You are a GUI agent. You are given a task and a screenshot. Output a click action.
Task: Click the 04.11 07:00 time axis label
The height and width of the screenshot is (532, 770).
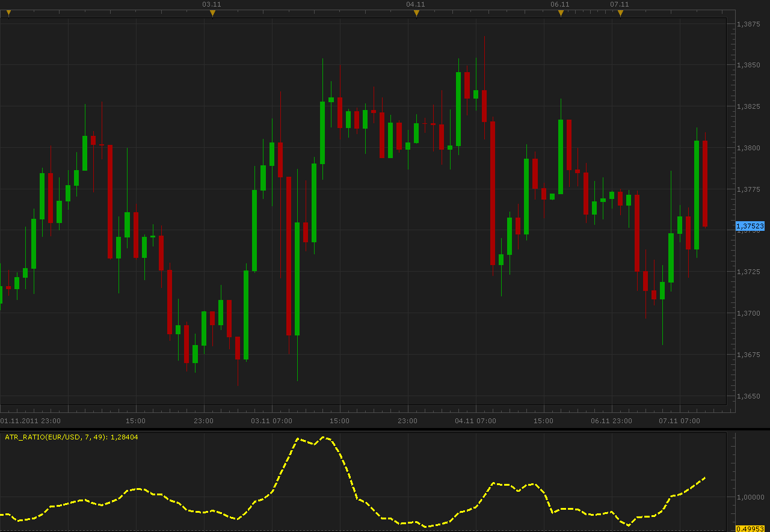pyautogui.click(x=475, y=421)
